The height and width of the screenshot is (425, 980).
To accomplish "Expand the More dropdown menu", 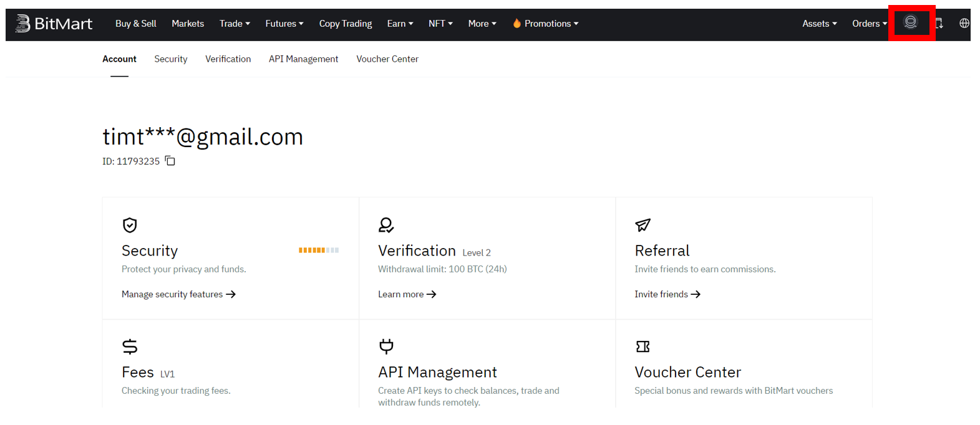I will (482, 24).
